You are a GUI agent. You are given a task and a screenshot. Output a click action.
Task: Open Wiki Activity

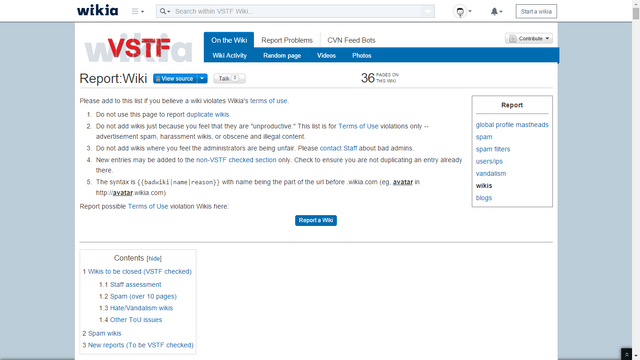click(229, 56)
